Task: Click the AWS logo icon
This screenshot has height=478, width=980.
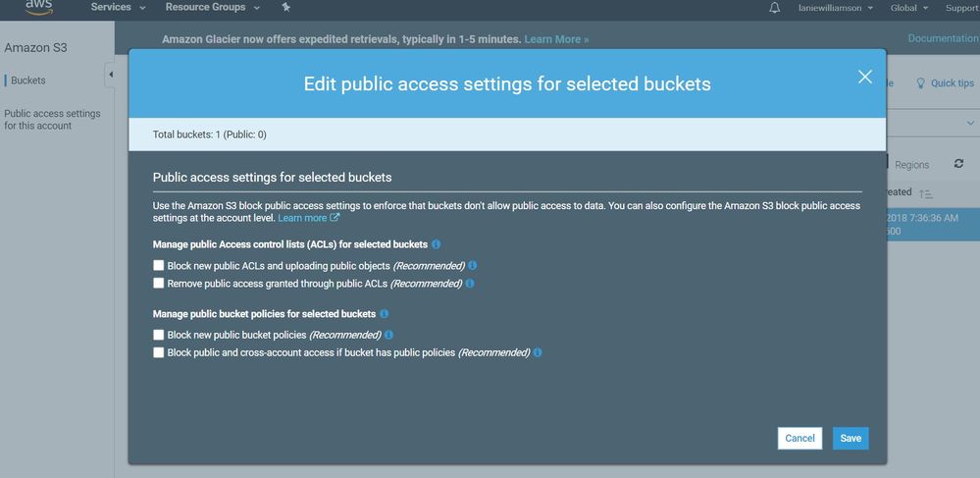Action: (x=39, y=6)
